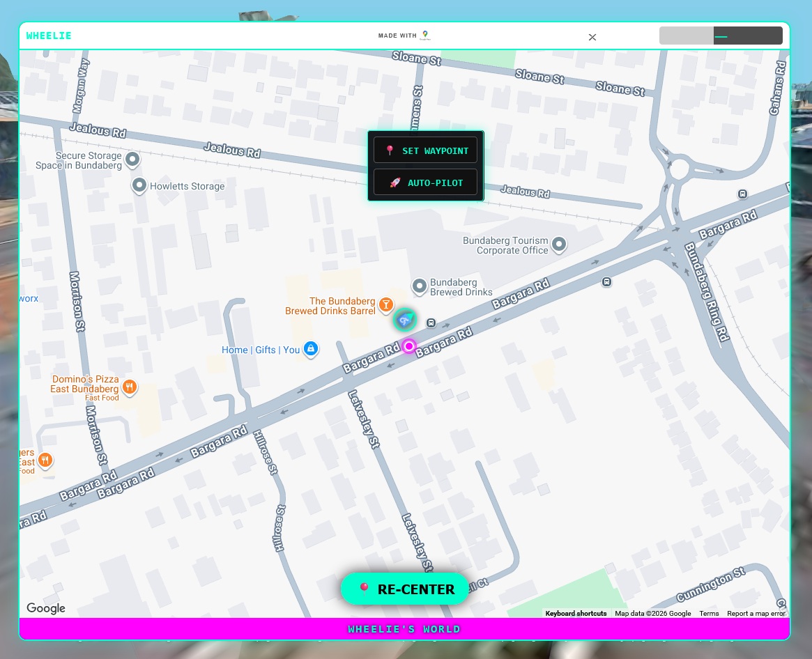Select the Secure Storage Space marker pin
This screenshot has width=812, height=659.
point(132,160)
